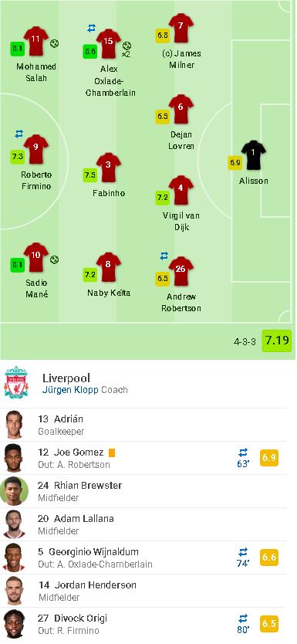This screenshot has width=297, height=644.
Task: Click Fabinho's number 3 shirt
Action: click(x=108, y=168)
